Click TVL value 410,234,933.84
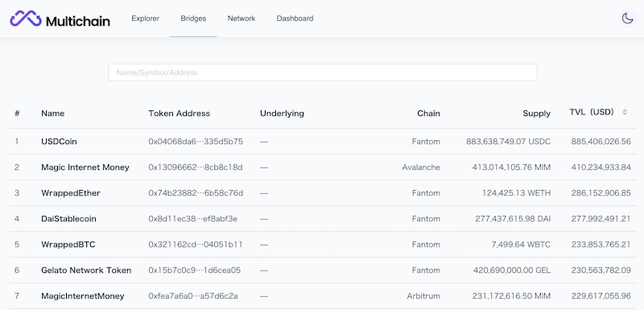644x310 pixels. pyautogui.click(x=601, y=167)
